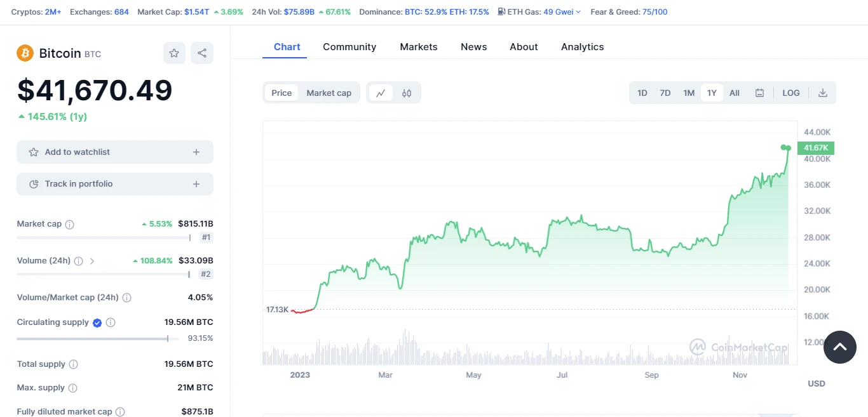The image size is (868, 417).
Task: Click the $41,670.49 price text
Action: click(95, 90)
